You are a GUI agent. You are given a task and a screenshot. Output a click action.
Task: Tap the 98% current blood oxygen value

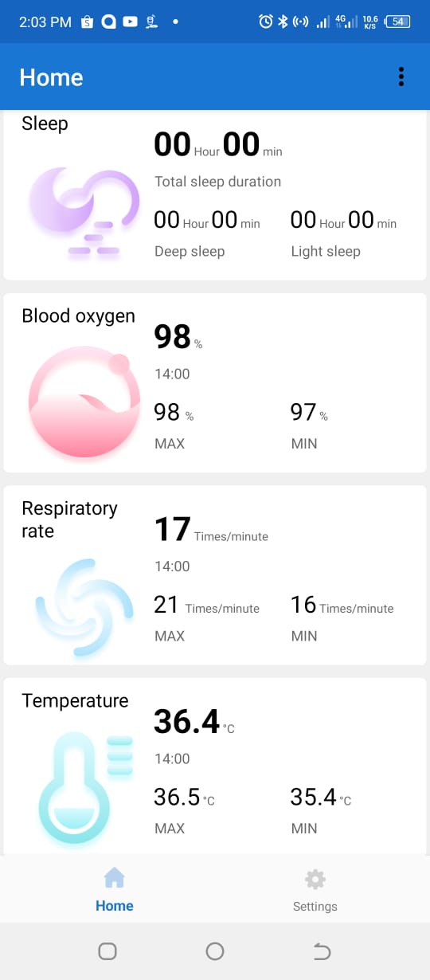click(x=178, y=337)
